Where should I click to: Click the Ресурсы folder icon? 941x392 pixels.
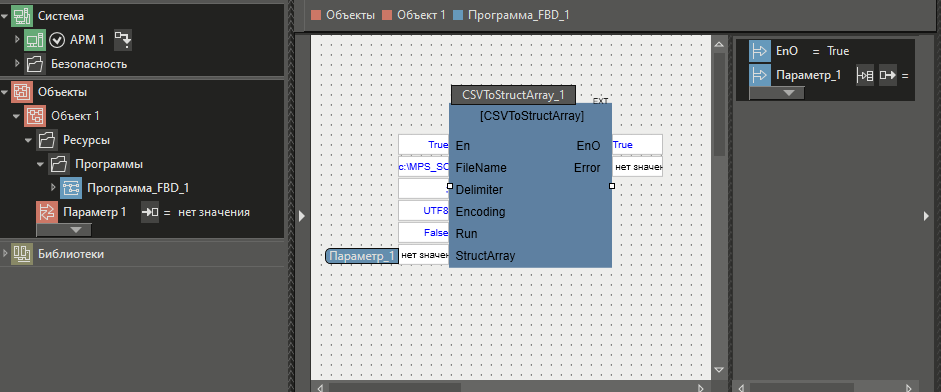tap(47, 140)
